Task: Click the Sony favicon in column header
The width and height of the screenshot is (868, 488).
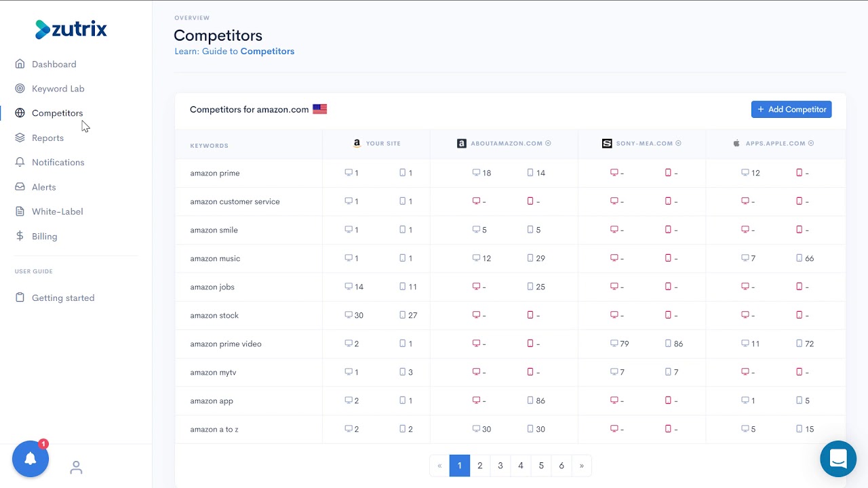Action: click(x=607, y=144)
